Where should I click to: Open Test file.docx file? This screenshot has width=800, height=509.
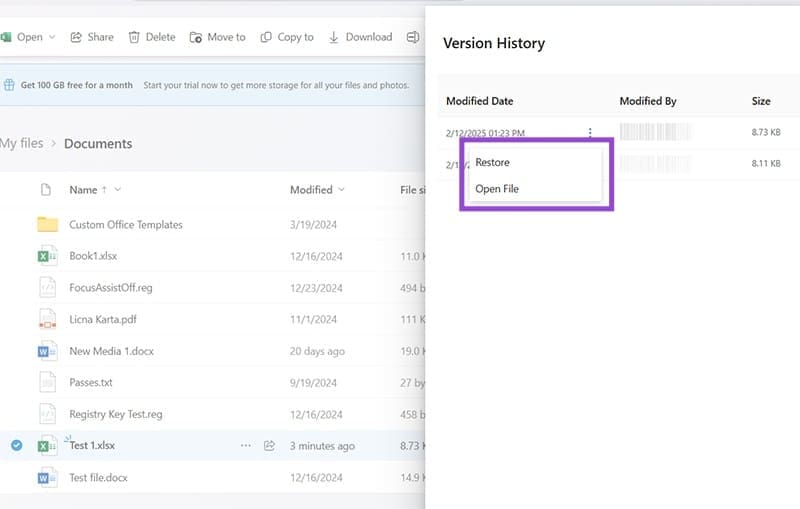98,477
